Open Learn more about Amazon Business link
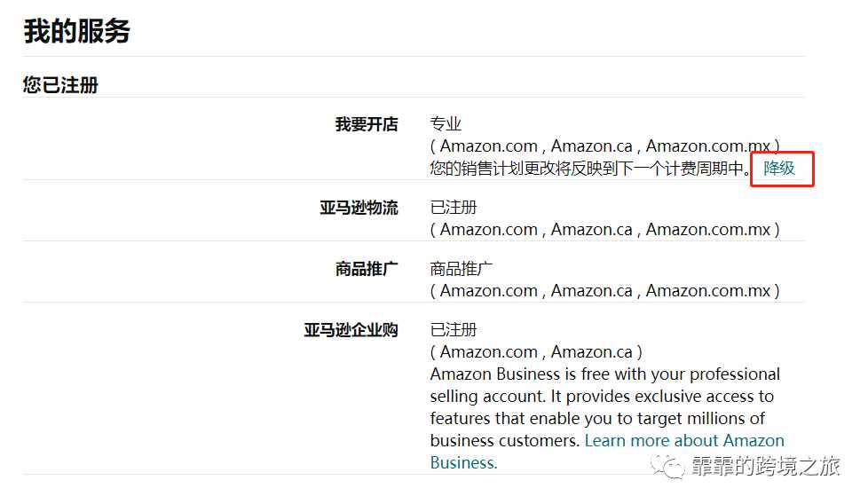 coord(607,452)
